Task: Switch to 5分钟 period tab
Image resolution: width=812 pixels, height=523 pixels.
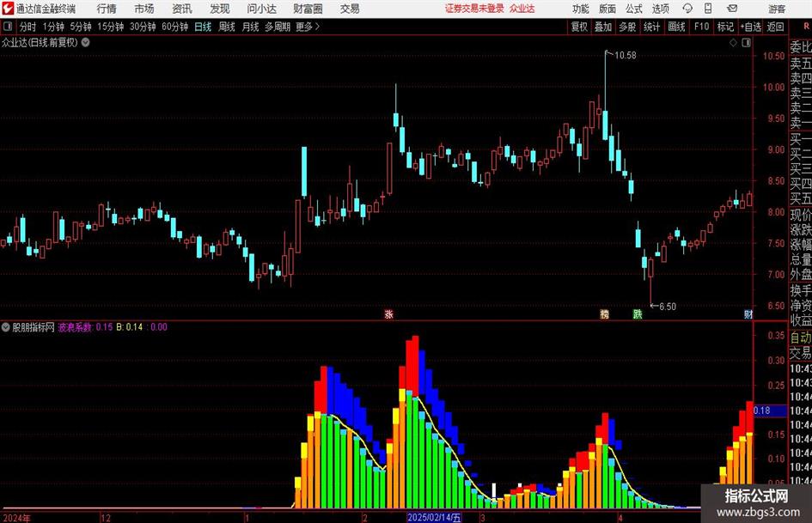Action: [81, 27]
